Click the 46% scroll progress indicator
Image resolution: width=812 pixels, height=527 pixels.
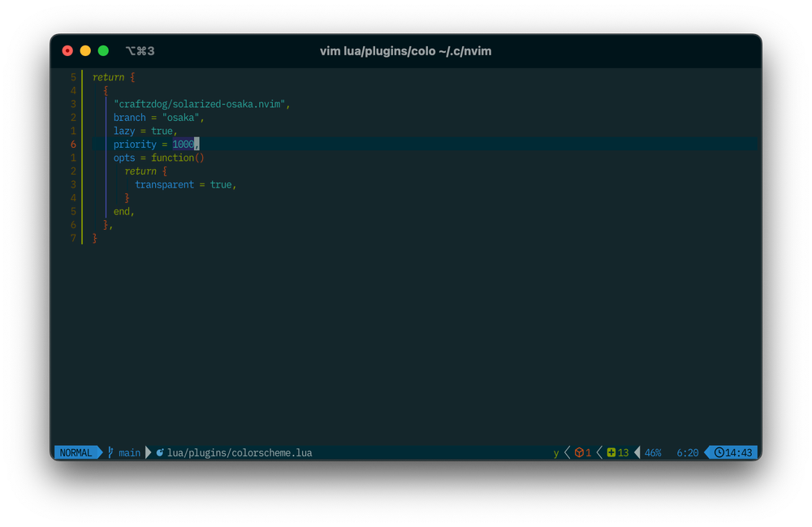[x=653, y=452]
